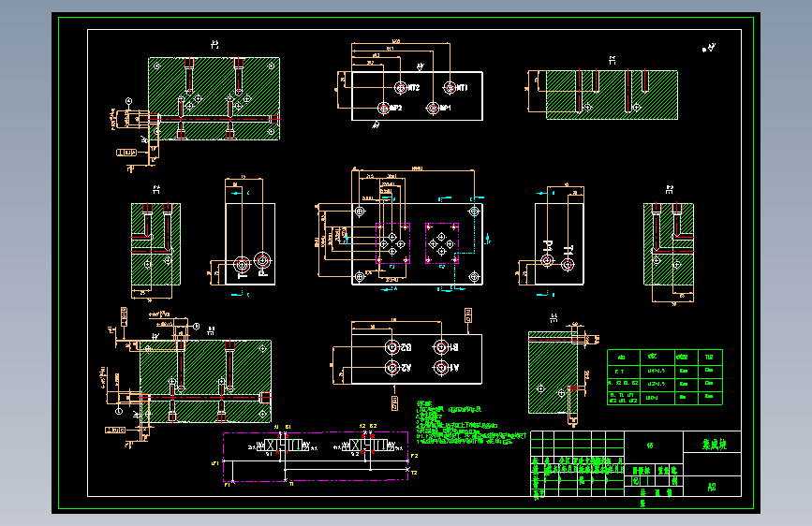This screenshot has width=812, height=526.
Task: Select the mirrored A2 port label
Action: point(406,368)
